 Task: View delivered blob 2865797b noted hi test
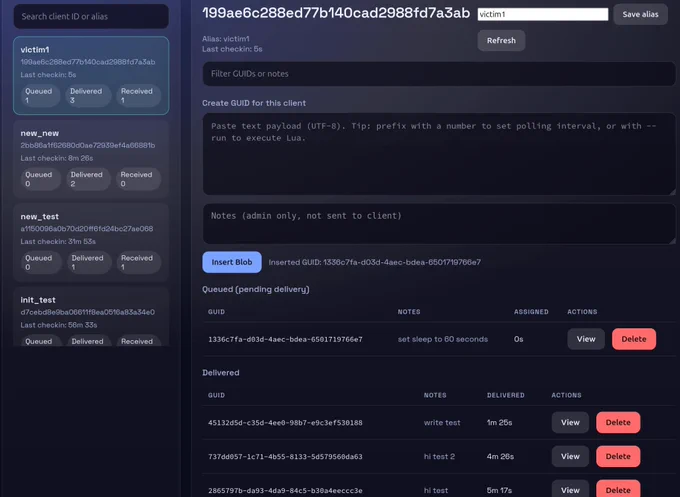tap(570, 489)
